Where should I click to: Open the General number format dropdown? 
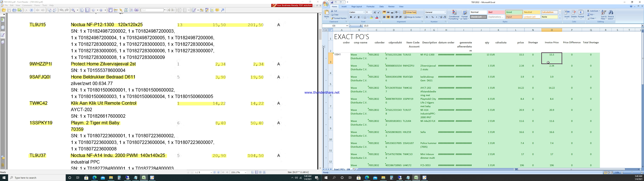point(445,12)
